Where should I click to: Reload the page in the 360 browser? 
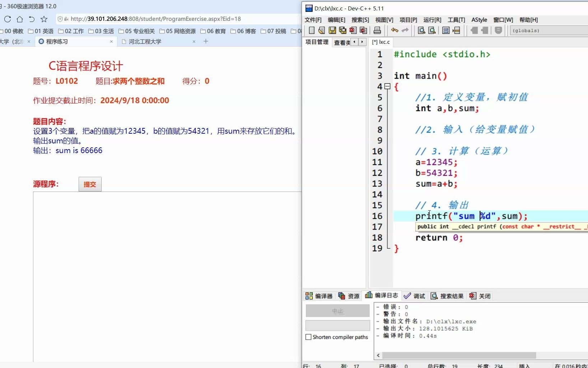pos(8,19)
